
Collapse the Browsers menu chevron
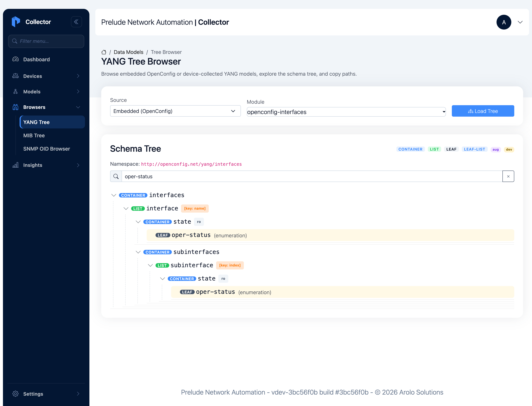(x=78, y=107)
